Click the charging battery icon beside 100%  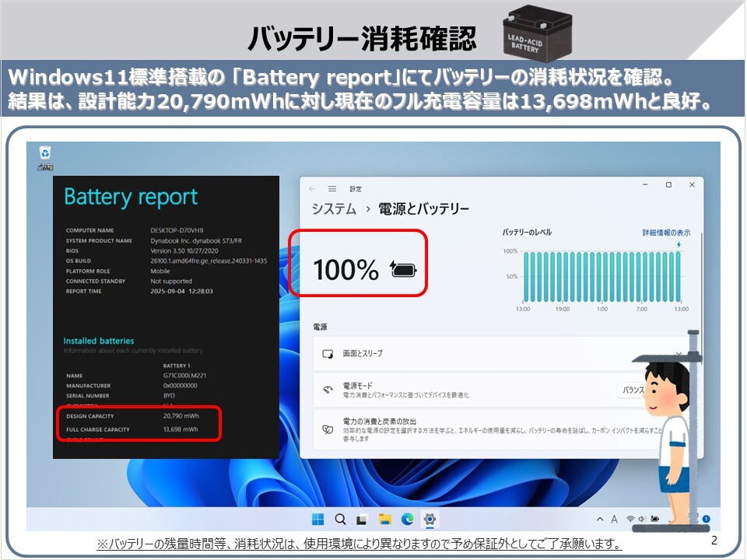pyautogui.click(x=403, y=270)
